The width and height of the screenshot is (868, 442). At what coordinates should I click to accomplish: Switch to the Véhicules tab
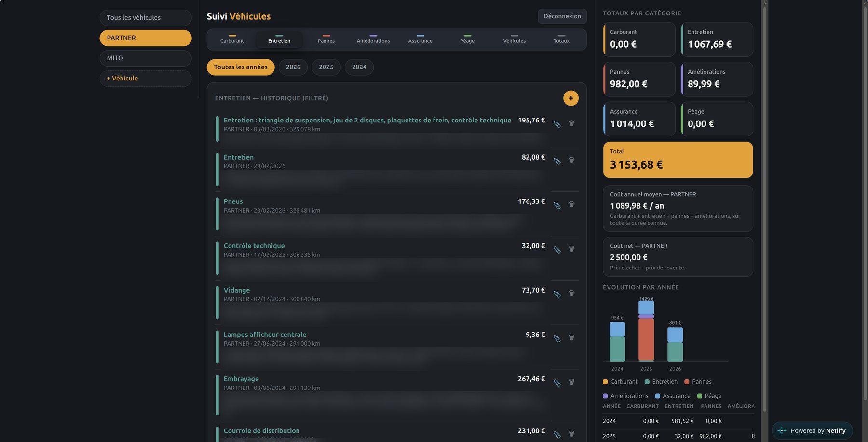[x=515, y=40]
